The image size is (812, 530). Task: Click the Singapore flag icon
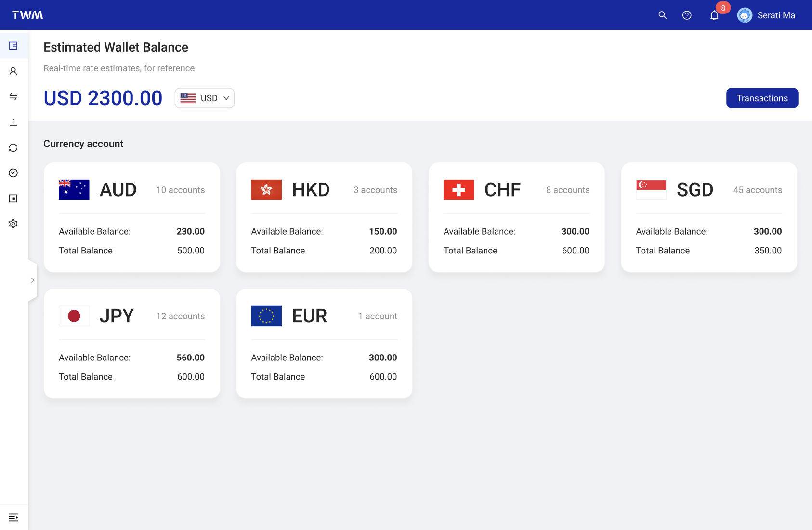coord(651,190)
